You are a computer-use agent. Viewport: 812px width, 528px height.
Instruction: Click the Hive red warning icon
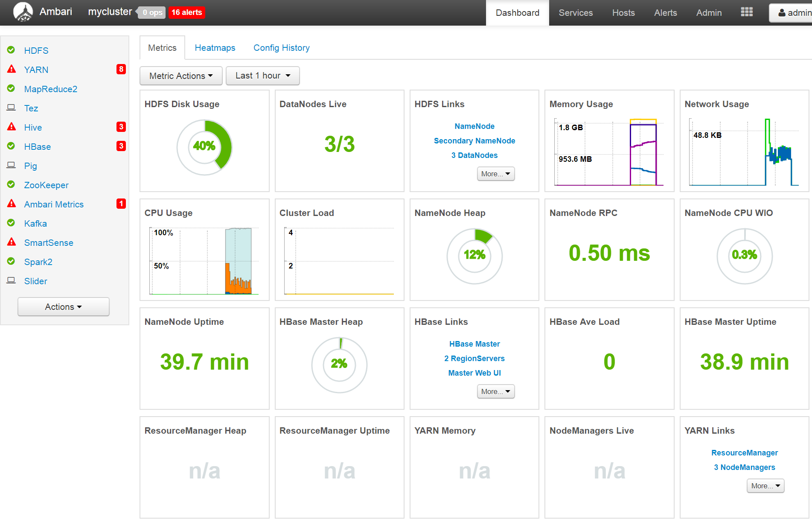12,127
